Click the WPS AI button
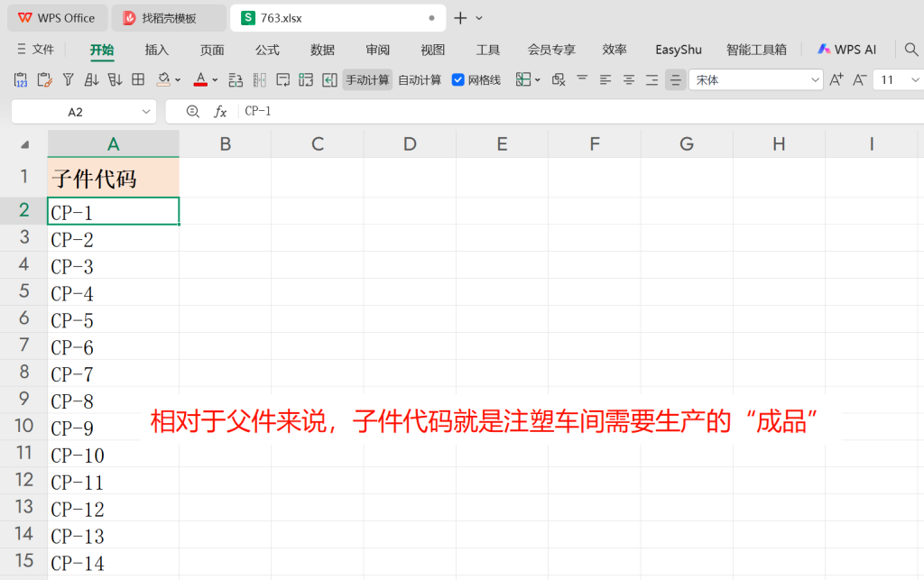924x580 pixels. point(846,50)
